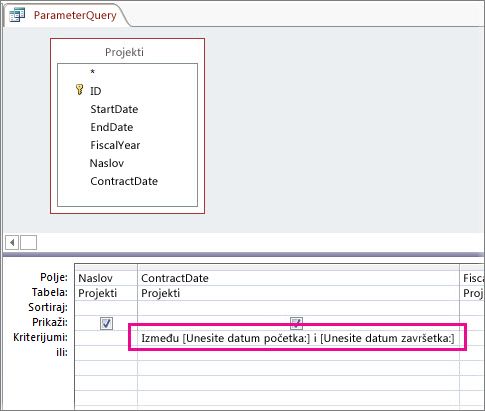The width and height of the screenshot is (485, 411).
Task: Click the ContractDate cell in Polje row
Action: tap(298, 278)
